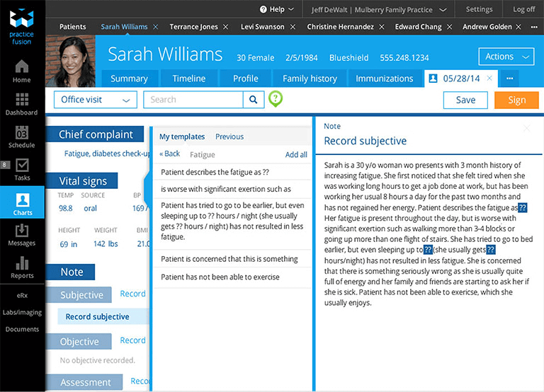Viewport: 544px width, 392px height.
Task: Open the Home sidebar icon
Action: [x=22, y=68]
